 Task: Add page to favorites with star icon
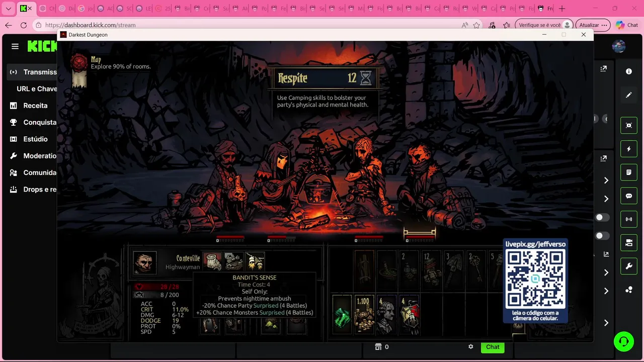[x=476, y=25]
